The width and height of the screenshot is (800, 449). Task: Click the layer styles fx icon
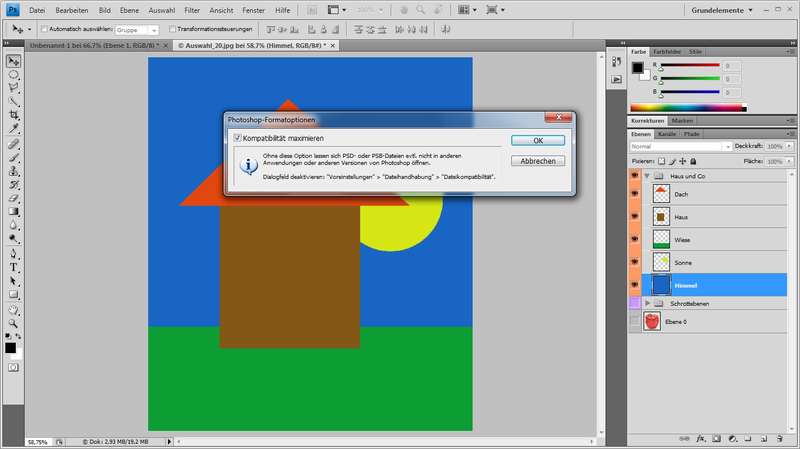(701, 438)
